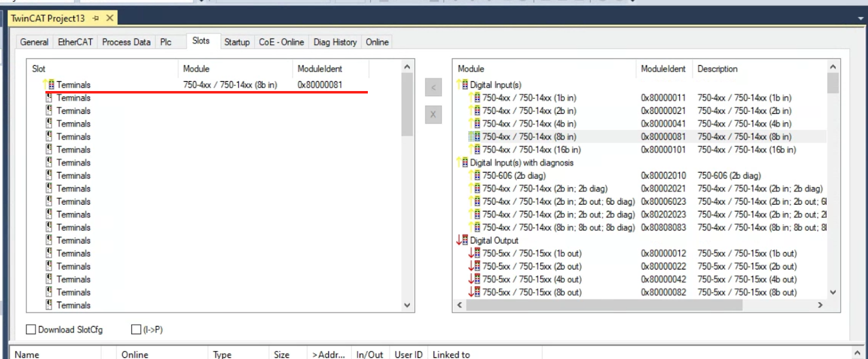The width and height of the screenshot is (868, 359).
Task: Click down arrow of module list scrollbar
Action: click(x=833, y=292)
